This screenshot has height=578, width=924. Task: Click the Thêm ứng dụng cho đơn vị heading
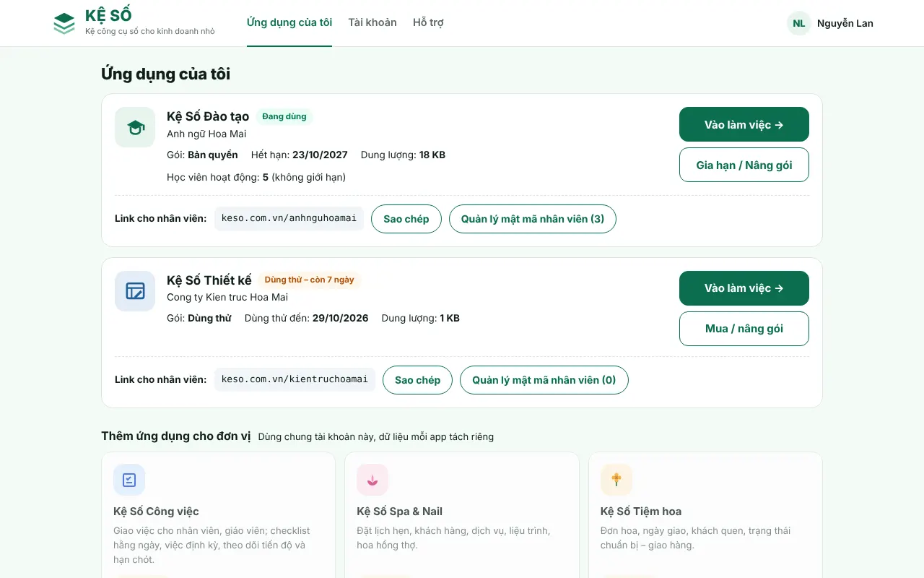pos(176,436)
